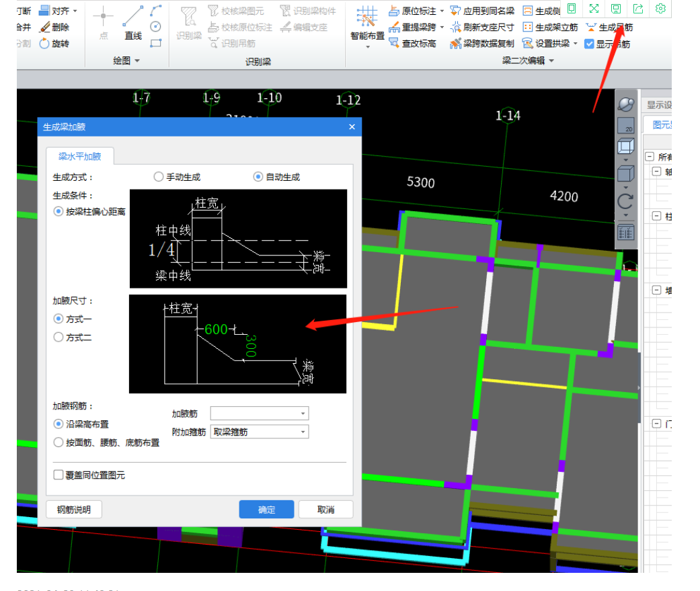Image resolution: width=700 pixels, height=591 pixels.
Task: Click the rotate refresh view icon
Action: point(625,201)
